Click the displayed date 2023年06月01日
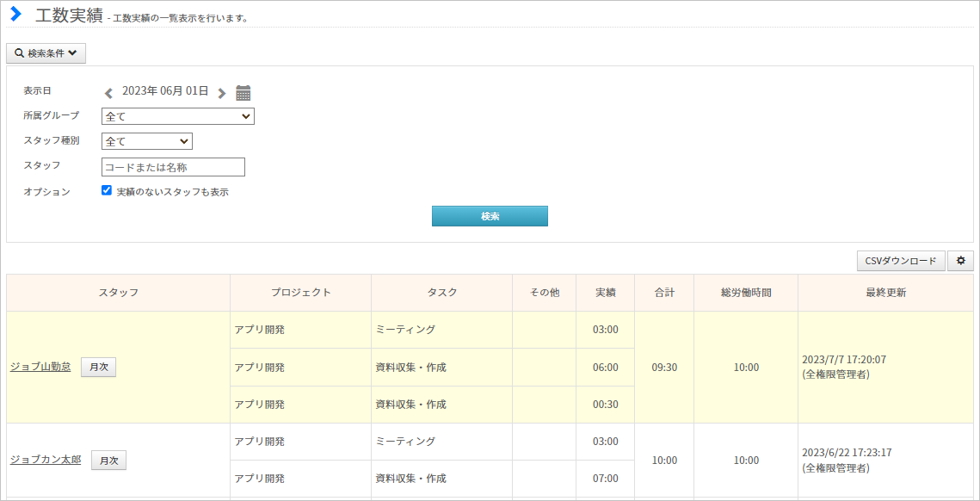 click(x=165, y=91)
